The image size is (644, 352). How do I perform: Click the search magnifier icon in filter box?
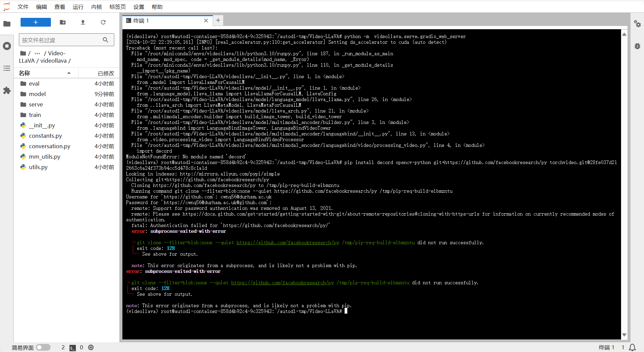point(106,40)
